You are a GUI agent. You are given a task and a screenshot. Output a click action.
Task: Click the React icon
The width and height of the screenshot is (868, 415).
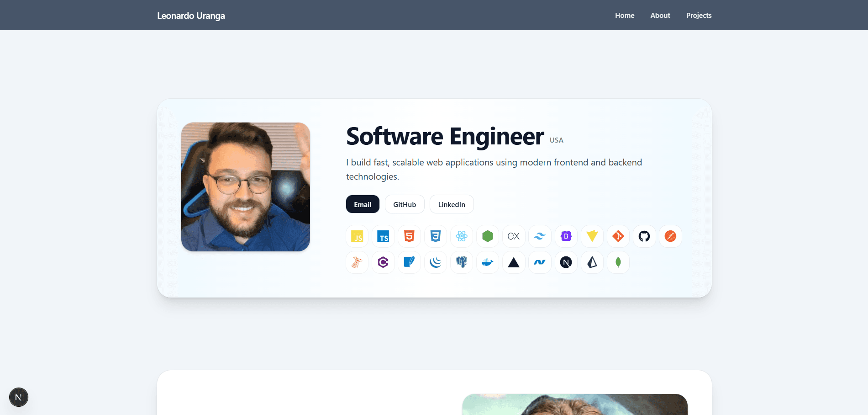(x=461, y=236)
